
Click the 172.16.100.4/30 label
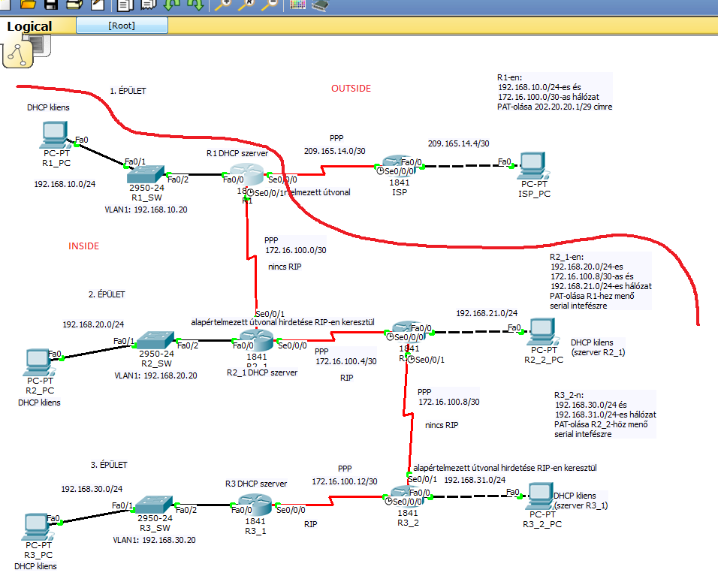346,361
